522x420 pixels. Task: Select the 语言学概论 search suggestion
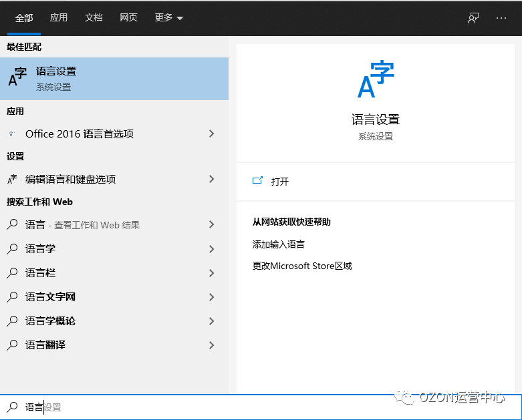[x=114, y=321]
